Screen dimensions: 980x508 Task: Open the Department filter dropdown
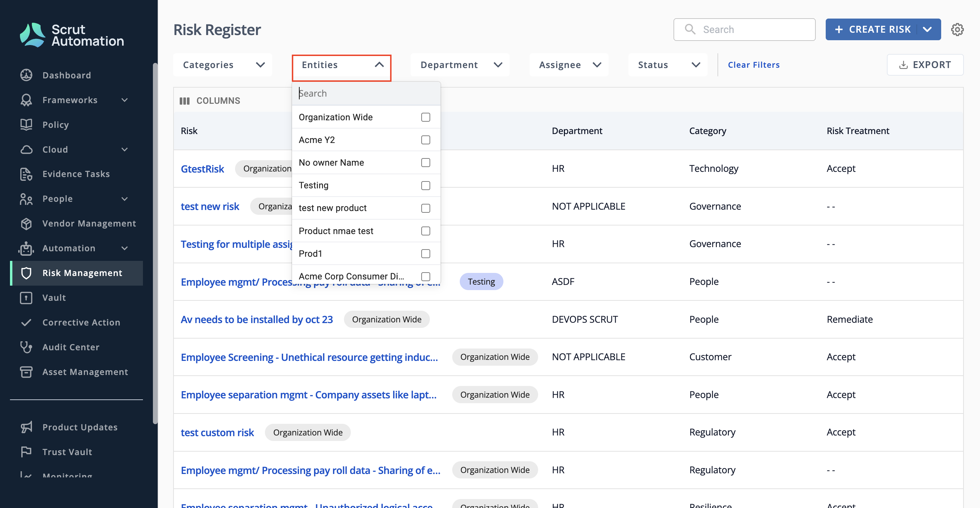[x=460, y=65]
